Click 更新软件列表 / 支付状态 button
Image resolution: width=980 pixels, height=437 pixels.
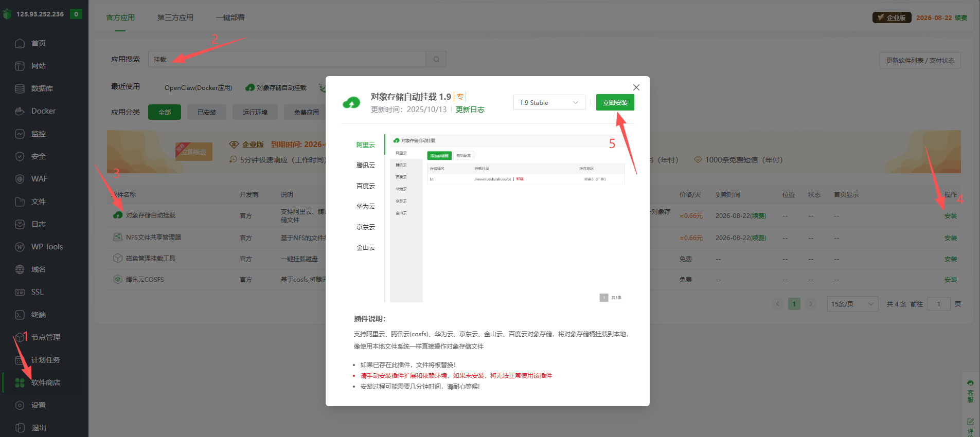point(920,60)
